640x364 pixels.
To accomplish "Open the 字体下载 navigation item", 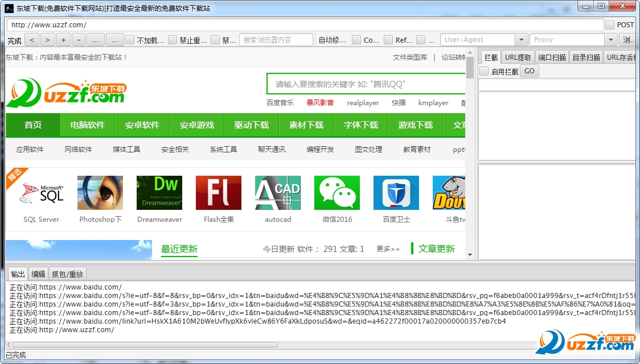I will [x=361, y=125].
